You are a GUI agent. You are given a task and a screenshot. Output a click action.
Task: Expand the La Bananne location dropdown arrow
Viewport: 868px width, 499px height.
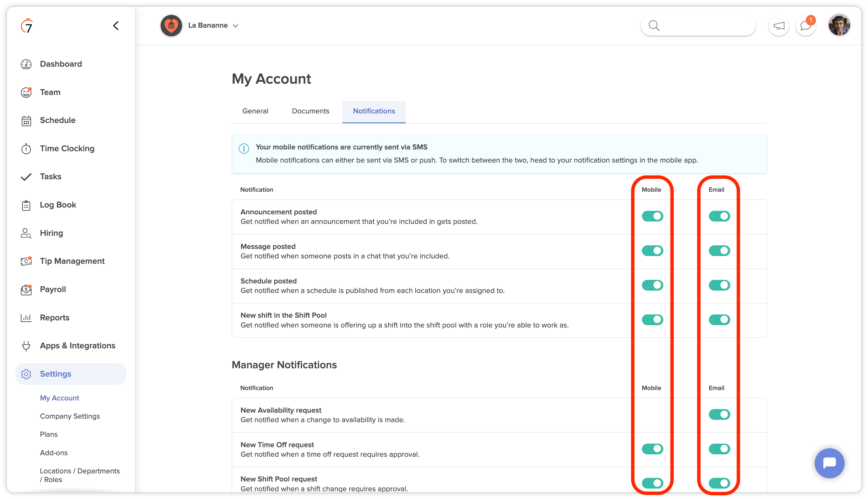pyautogui.click(x=235, y=26)
